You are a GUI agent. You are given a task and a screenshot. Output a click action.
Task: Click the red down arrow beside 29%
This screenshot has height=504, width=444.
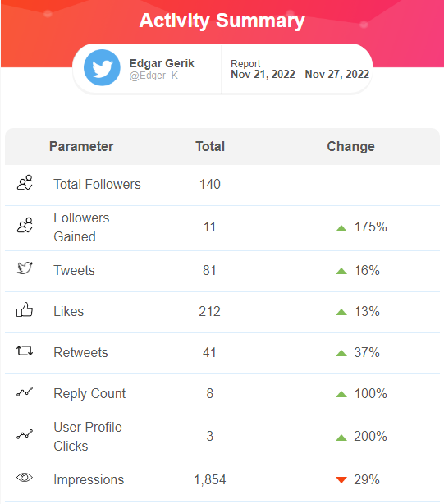pyautogui.click(x=341, y=480)
